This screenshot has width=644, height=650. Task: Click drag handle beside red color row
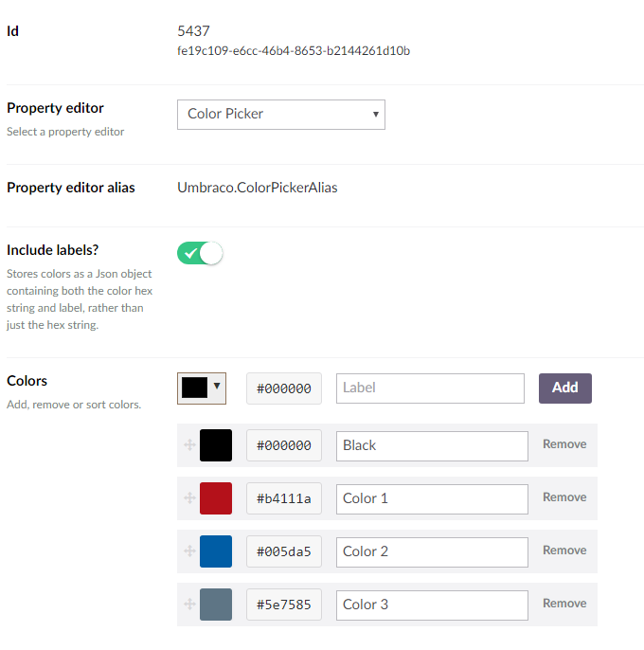pyautogui.click(x=189, y=497)
